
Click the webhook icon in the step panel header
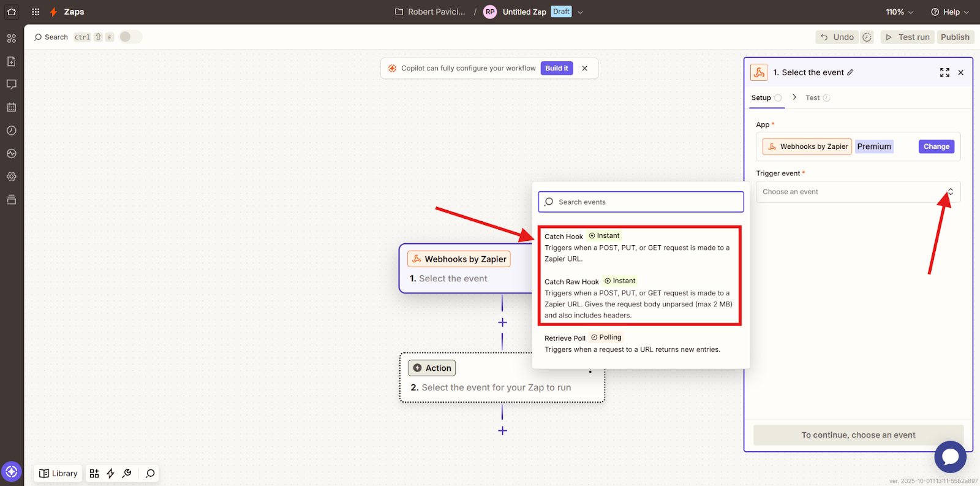click(x=759, y=72)
